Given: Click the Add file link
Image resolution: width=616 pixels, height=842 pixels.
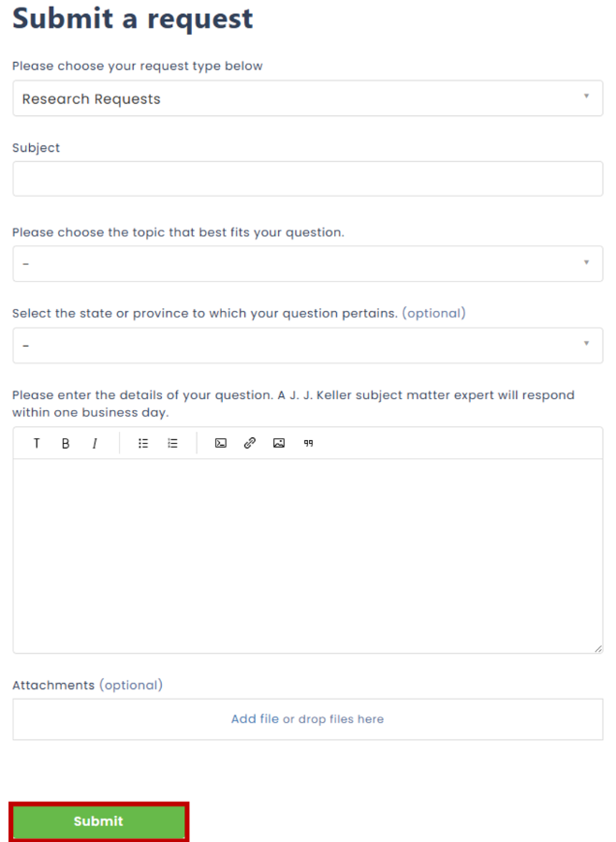Looking at the screenshot, I should (x=255, y=719).
